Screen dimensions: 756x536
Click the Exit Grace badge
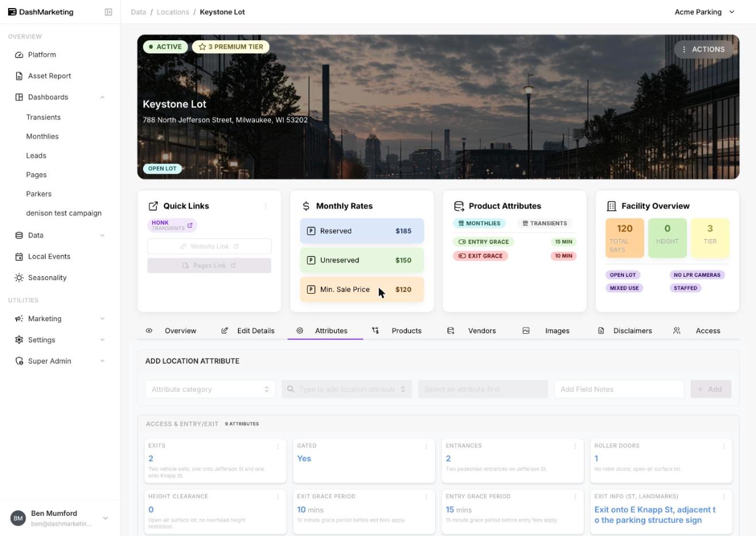pos(480,256)
